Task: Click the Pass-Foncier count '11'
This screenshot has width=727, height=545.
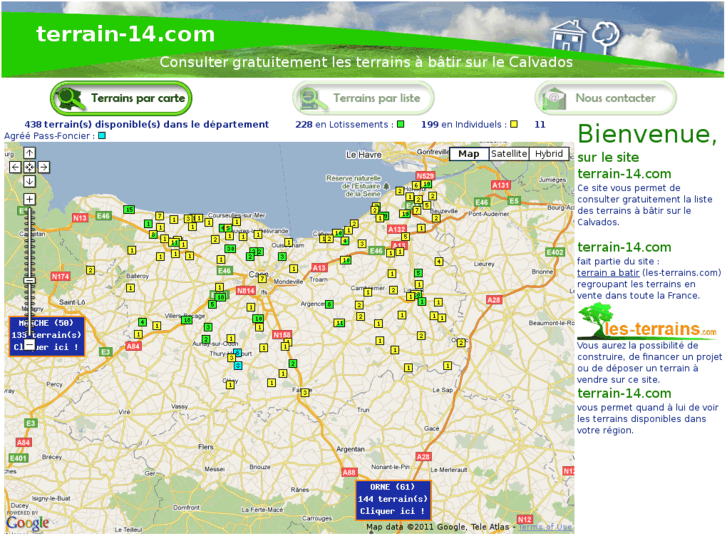Action: (x=540, y=124)
